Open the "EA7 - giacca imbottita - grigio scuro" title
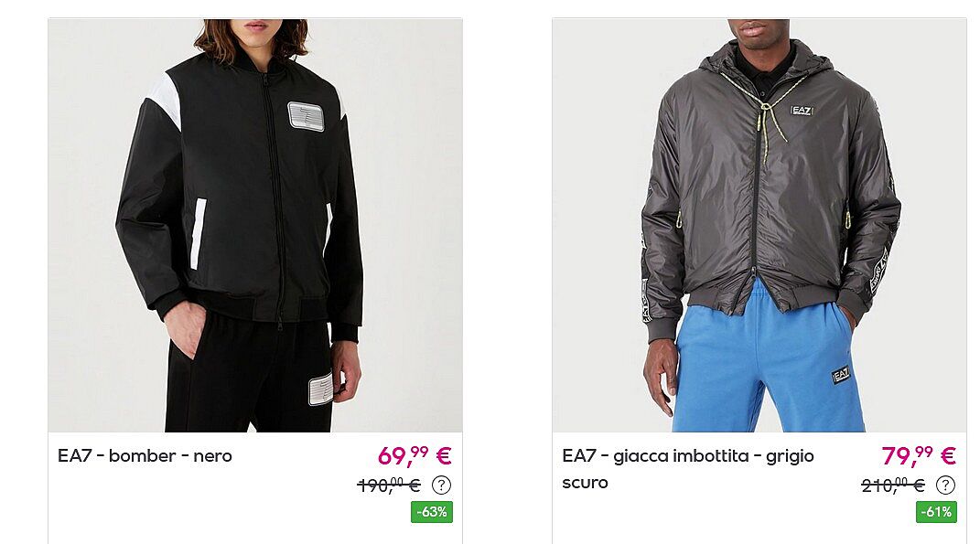The width and height of the screenshot is (980, 544). 688,469
